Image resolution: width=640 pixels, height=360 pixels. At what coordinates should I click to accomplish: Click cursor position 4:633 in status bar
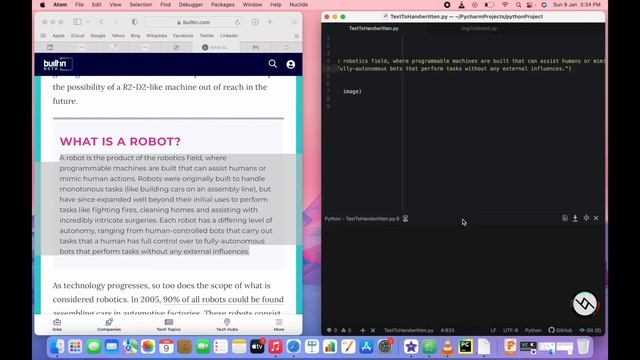[447, 330]
